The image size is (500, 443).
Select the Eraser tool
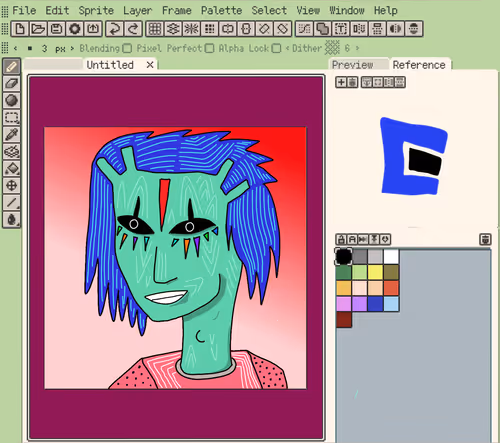tap(12, 83)
